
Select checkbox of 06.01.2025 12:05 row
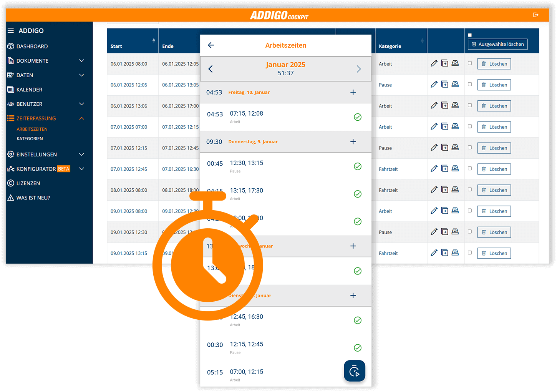[x=470, y=85]
